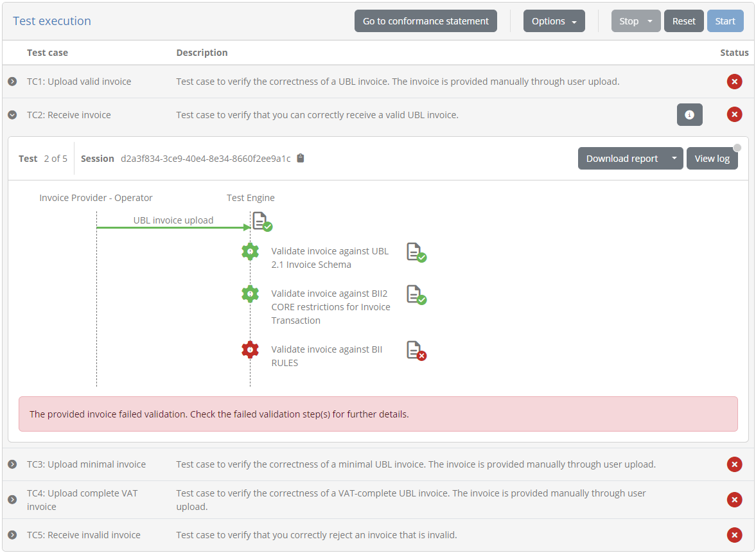
Task: Click the green gear for UBL 2.1 Schema validation
Action: point(250,251)
